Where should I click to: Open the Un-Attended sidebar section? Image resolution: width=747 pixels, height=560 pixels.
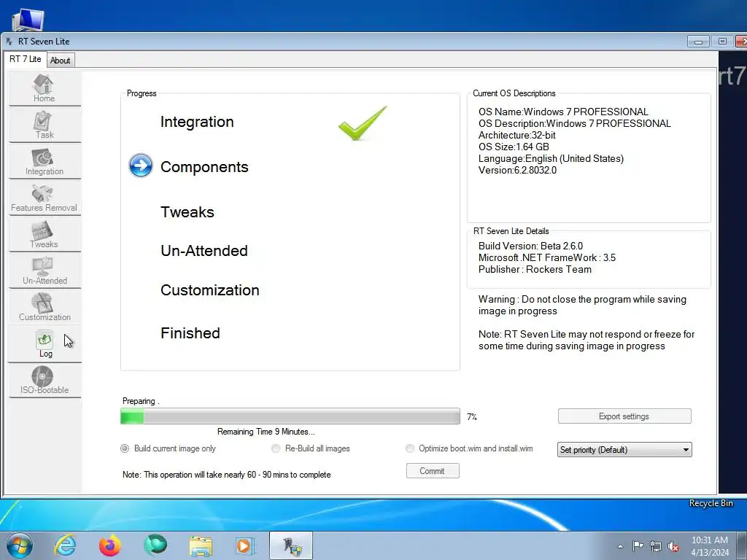[x=44, y=271]
